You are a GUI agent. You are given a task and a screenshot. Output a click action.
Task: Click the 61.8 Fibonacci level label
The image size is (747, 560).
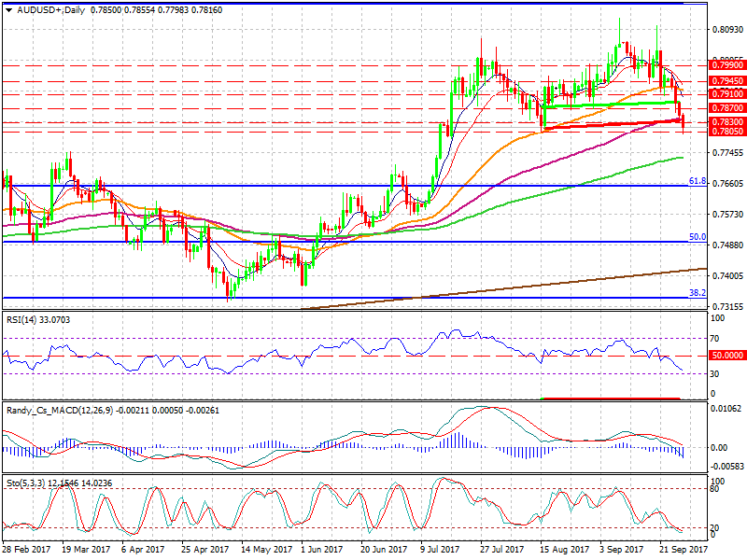click(697, 181)
